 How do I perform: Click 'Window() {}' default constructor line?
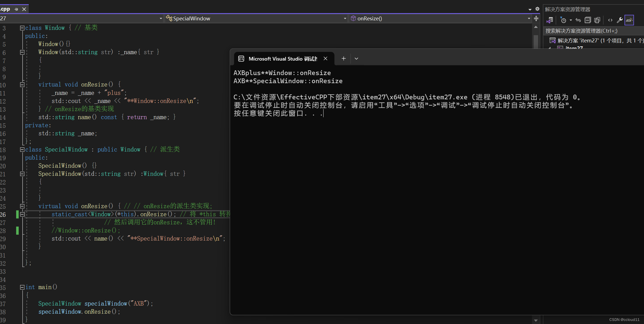click(54, 44)
